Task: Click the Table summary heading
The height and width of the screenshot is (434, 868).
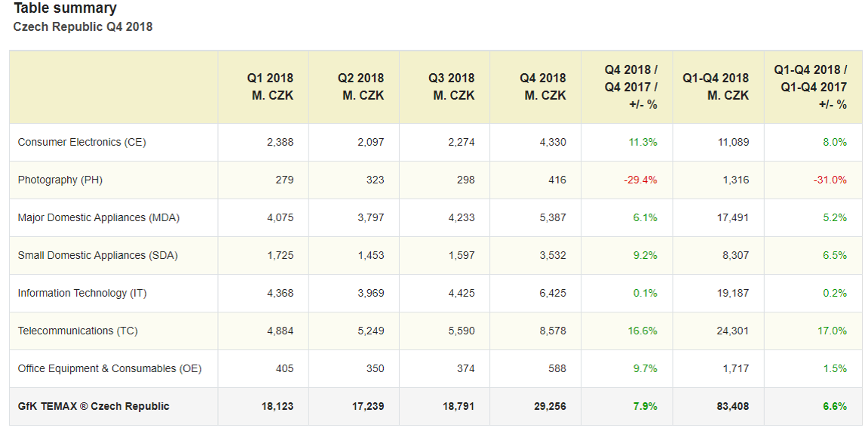Action: point(65,9)
